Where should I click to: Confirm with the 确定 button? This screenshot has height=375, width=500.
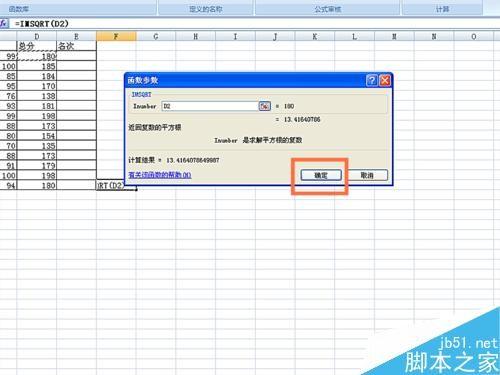click(321, 175)
